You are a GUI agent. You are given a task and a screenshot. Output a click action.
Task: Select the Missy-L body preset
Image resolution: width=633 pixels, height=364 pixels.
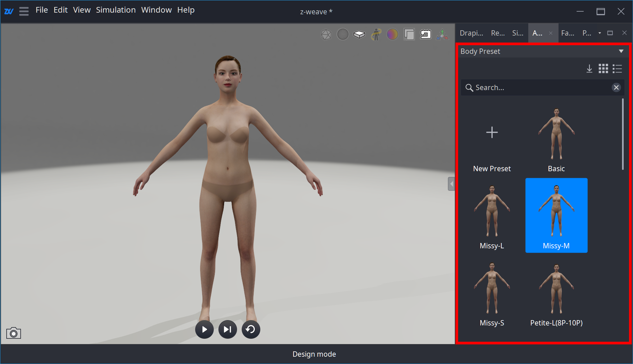tap(492, 215)
